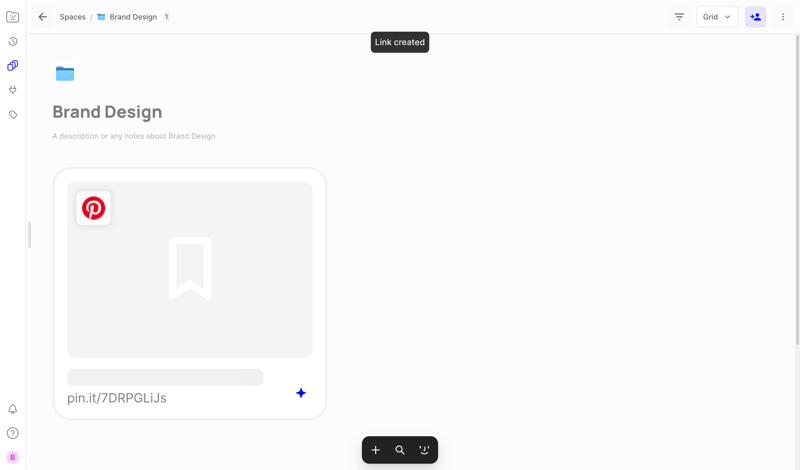The height and width of the screenshot is (470, 800).
Task: Click the blue folder icon above title
Action: tap(65, 74)
